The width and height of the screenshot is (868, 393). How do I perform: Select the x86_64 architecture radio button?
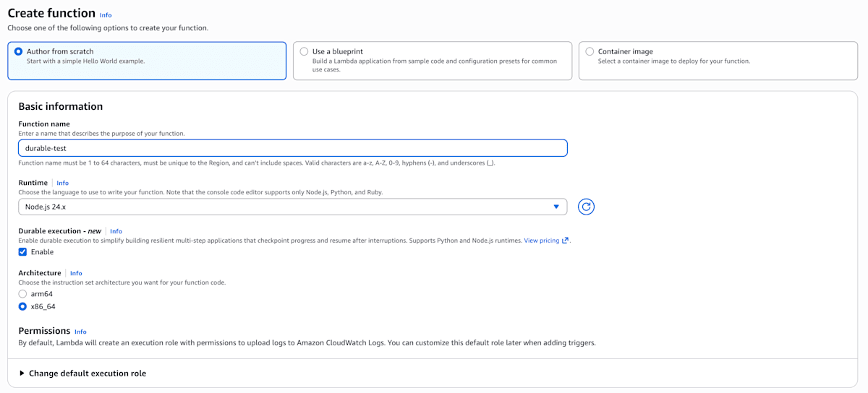22,306
